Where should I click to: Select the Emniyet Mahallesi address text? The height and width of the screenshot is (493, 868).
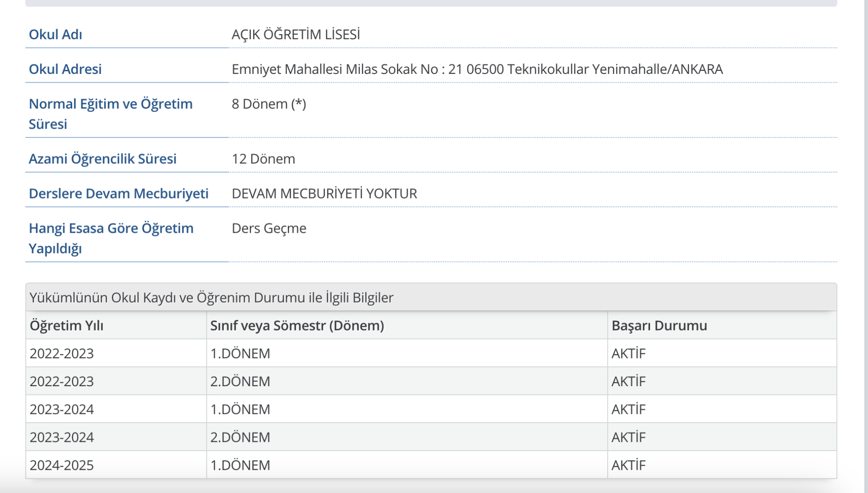(477, 69)
